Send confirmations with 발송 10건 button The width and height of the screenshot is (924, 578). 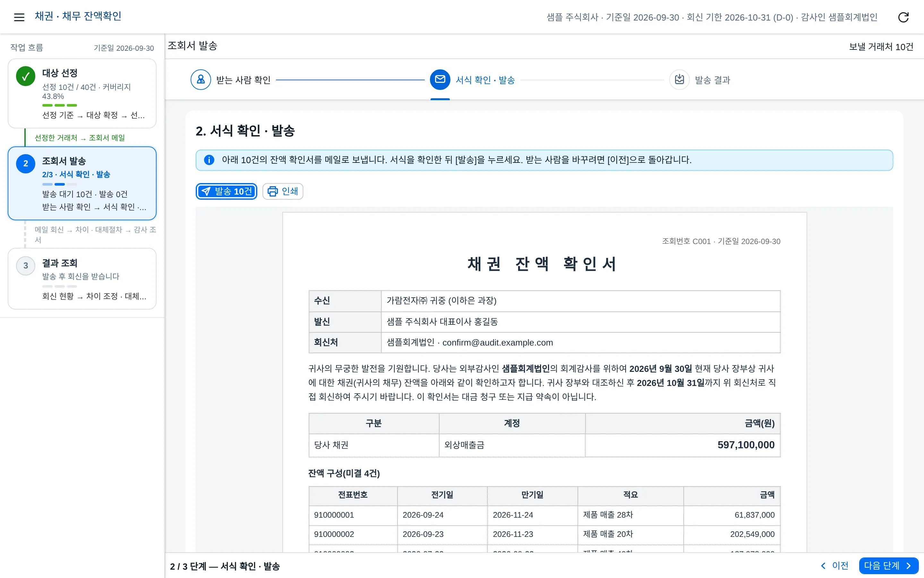(227, 191)
